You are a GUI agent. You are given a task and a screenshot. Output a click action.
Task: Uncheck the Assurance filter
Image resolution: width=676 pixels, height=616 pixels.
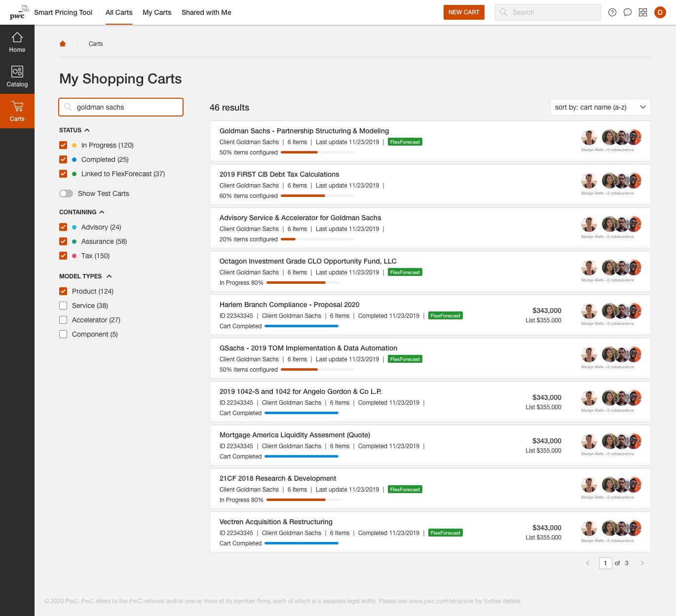point(63,241)
